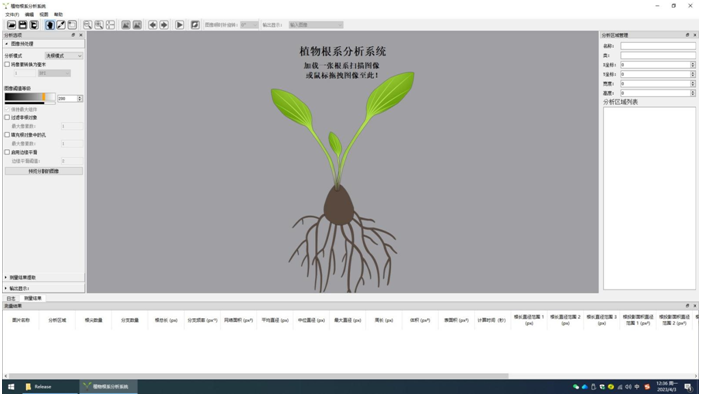This screenshot has width=701, height=396.
Task: Open the 帮助 menu
Action: click(x=59, y=14)
